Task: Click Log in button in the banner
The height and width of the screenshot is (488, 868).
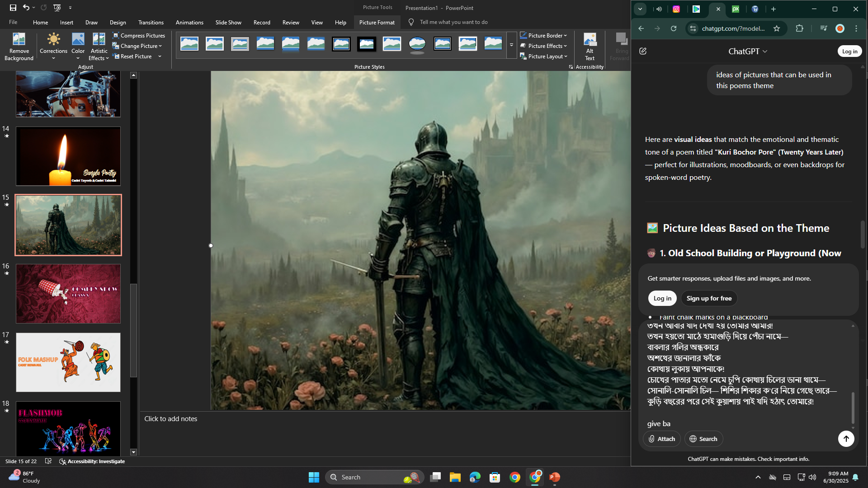Action: coord(662,298)
